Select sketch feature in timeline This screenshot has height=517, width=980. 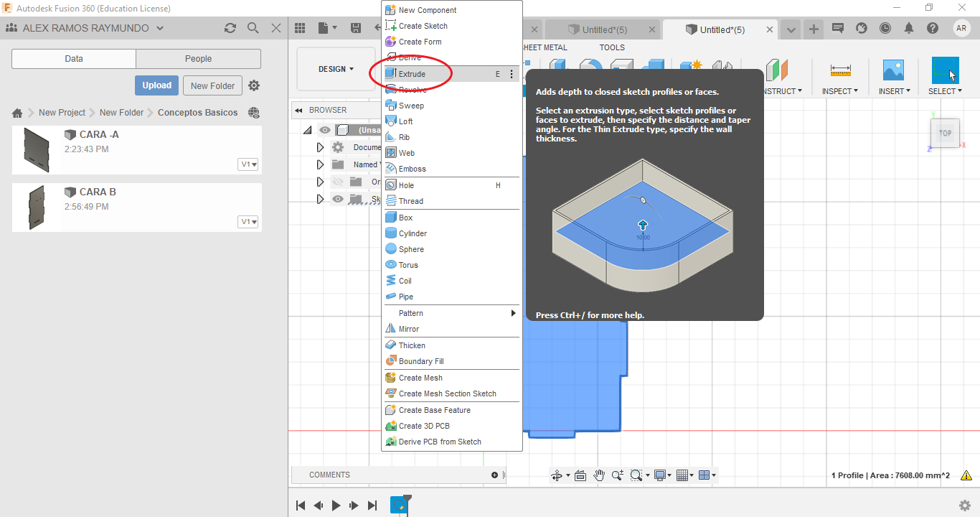pyautogui.click(x=398, y=505)
